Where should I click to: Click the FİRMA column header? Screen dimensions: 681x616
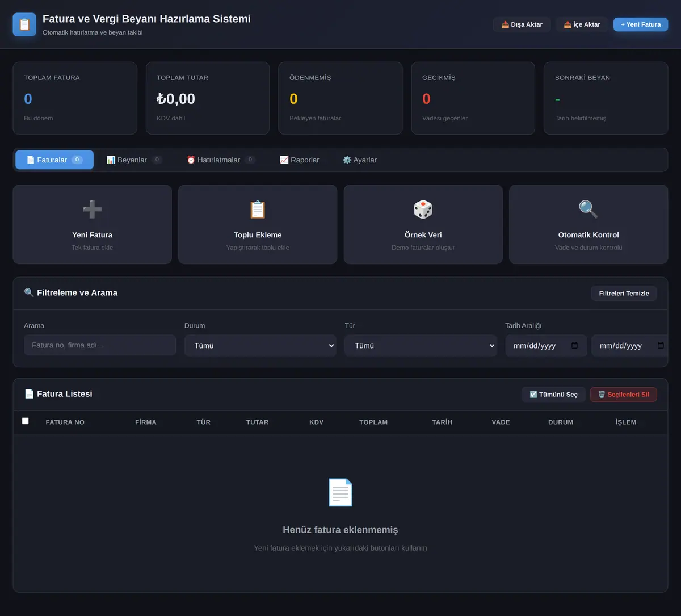click(x=146, y=422)
